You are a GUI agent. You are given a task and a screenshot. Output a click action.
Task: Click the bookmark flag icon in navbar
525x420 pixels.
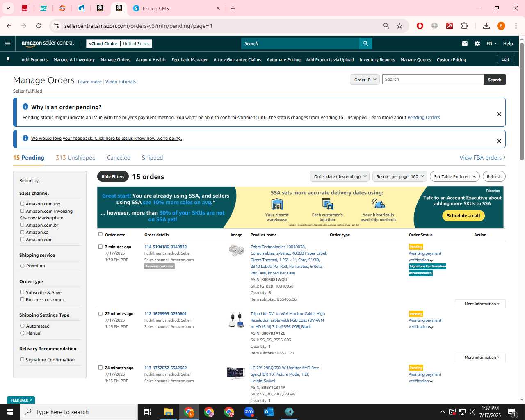point(8,59)
